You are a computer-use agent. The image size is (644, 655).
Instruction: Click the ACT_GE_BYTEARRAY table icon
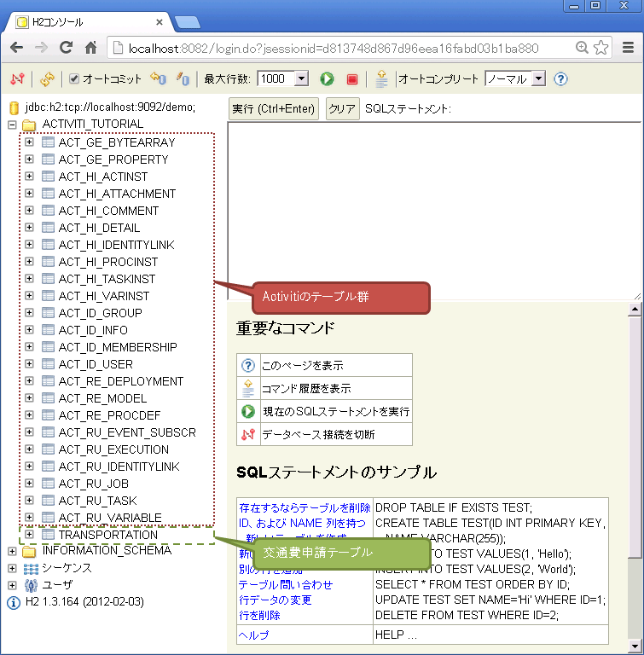[48, 142]
